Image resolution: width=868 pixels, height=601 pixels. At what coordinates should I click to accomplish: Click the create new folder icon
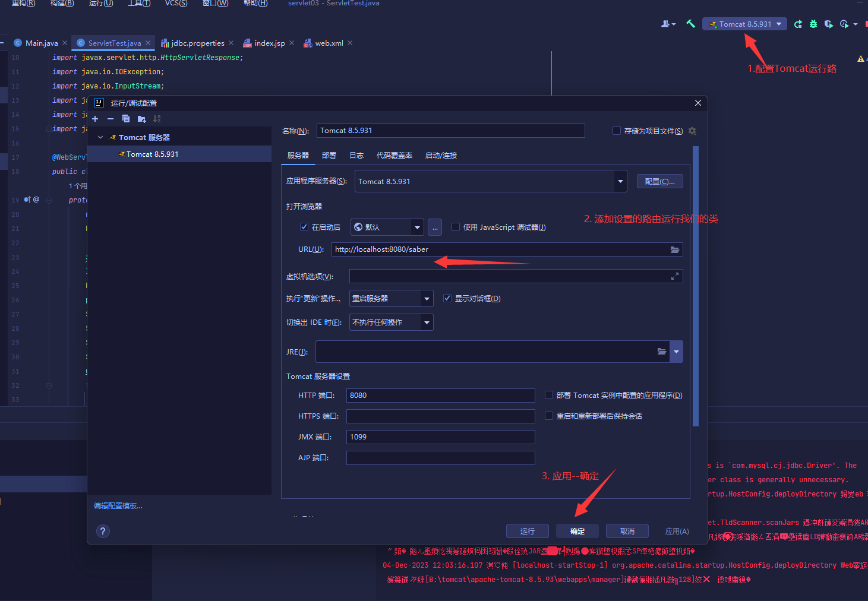coord(141,119)
